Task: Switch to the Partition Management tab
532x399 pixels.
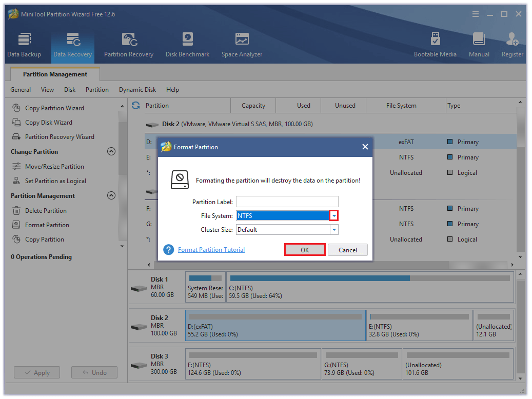Action: 54,74
